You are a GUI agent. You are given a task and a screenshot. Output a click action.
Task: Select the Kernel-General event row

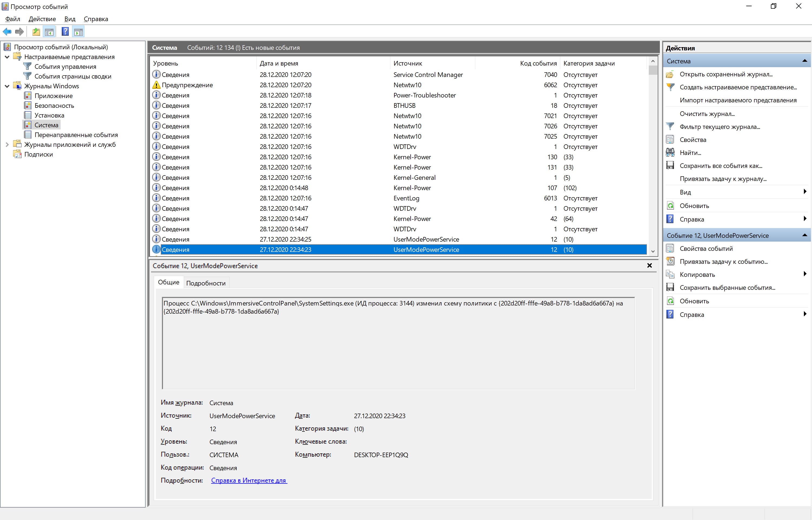point(398,178)
